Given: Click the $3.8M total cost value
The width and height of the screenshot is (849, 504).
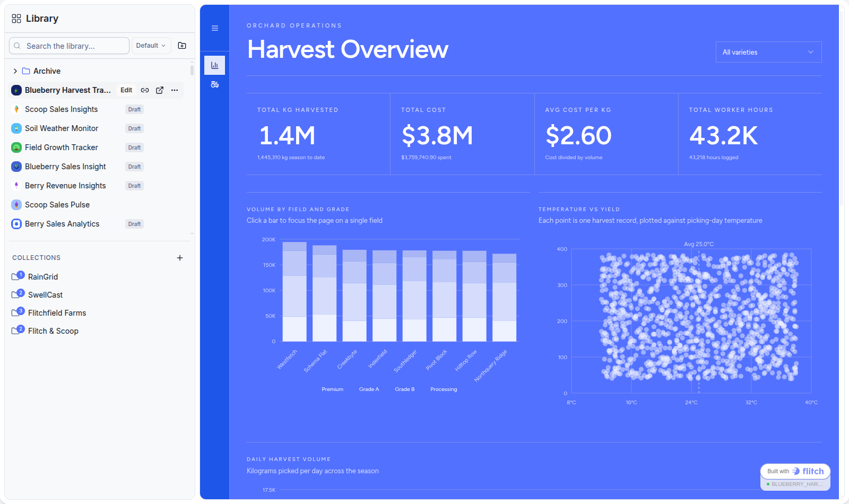Looking at the screenshot, I should coord(437,136).
